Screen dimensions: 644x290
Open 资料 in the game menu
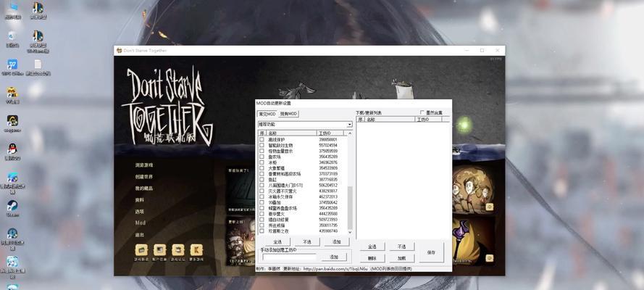point(140,199)
